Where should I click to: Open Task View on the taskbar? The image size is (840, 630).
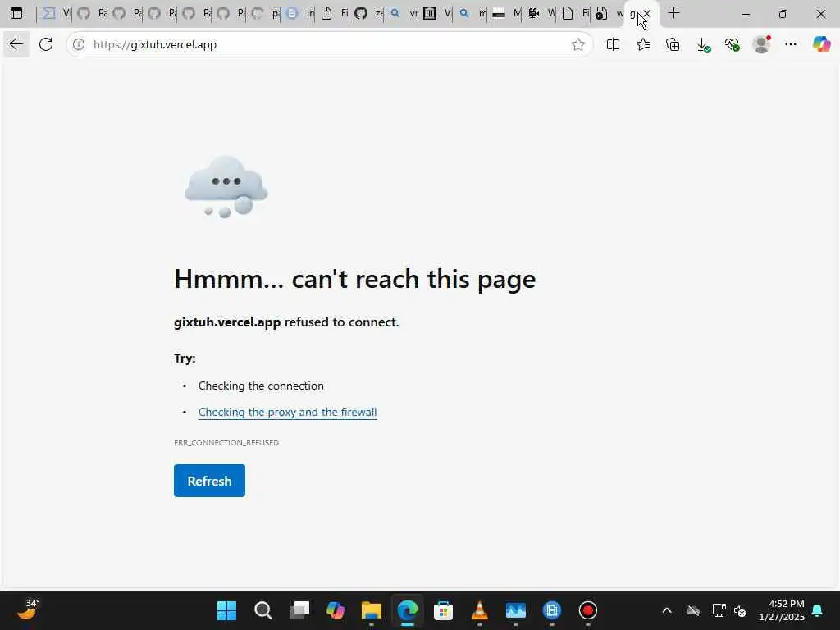(x=299, y=610)
